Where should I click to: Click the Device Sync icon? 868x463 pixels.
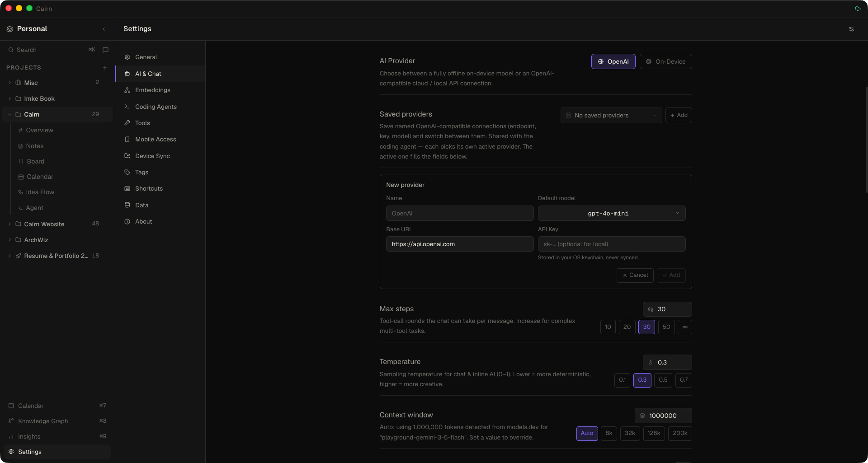coord(127,156)
